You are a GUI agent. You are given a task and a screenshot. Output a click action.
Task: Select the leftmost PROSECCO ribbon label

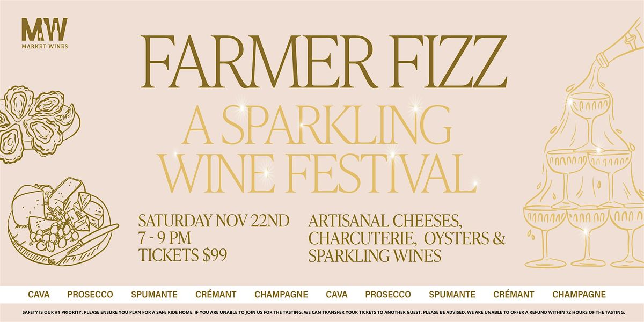pos(90,295)
